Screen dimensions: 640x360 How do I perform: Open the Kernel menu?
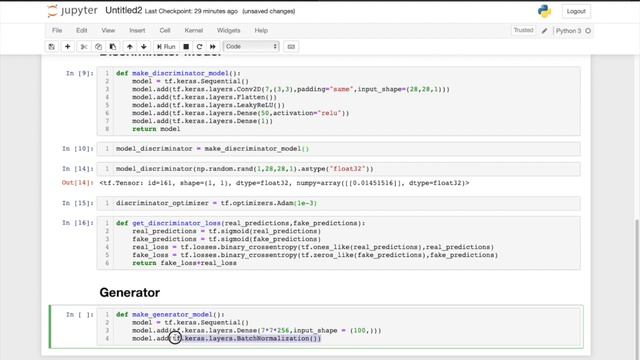pos(193,31)
